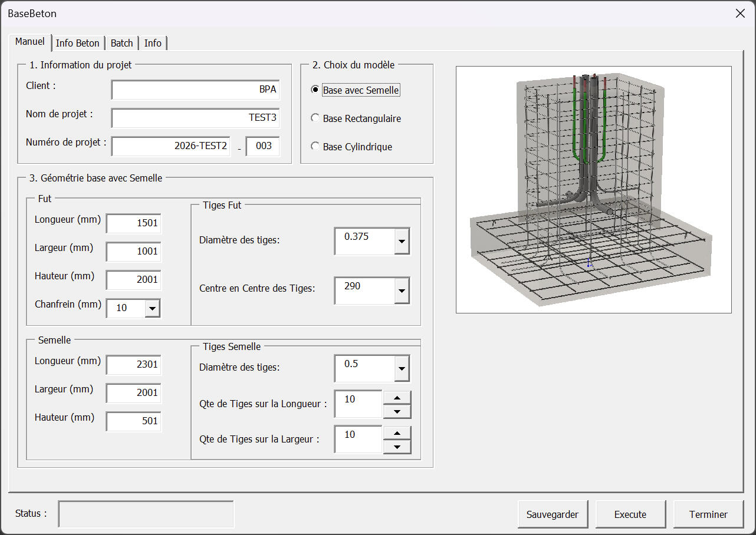The height and width of the screenshot is (535, 756).
Task: Click the Terminer button
Action: pyautogui.click(x=708, y=514)
